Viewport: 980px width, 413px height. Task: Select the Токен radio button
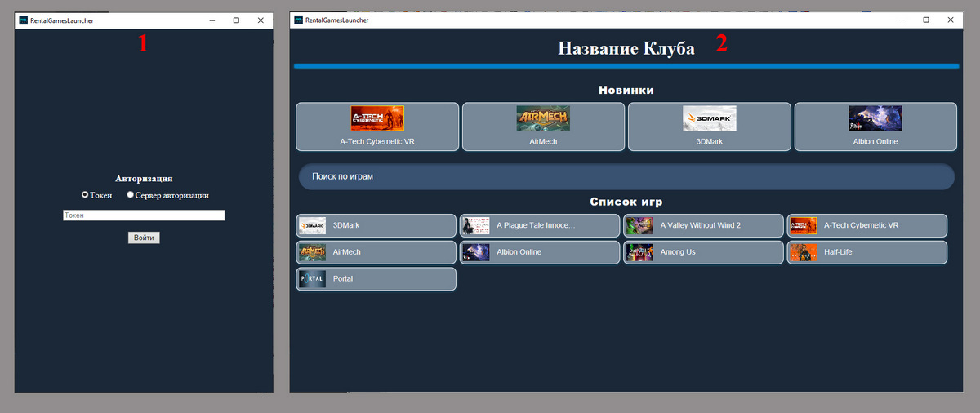[x=85, y=195]
